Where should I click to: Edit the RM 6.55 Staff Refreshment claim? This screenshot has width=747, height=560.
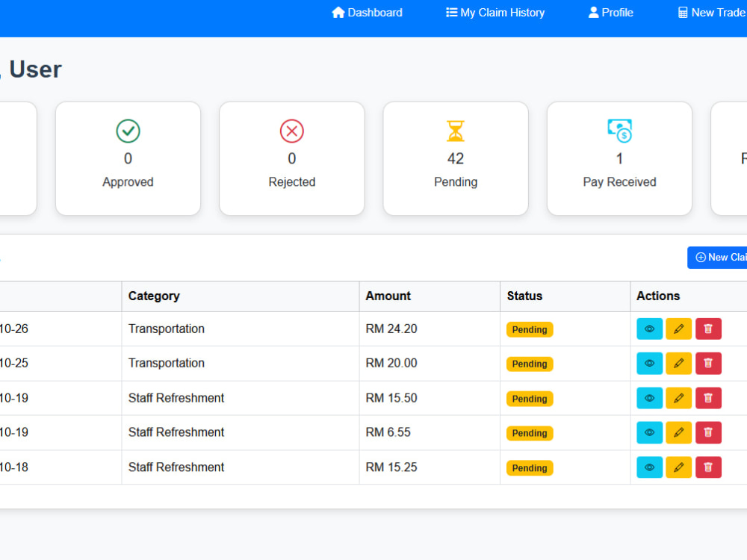point(678,432)
